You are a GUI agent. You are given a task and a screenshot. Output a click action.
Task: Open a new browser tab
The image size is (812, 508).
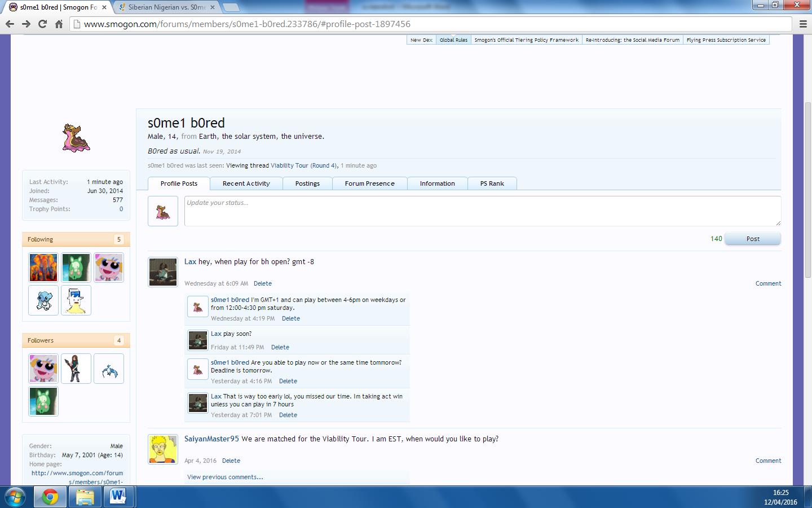click(231, 7)
